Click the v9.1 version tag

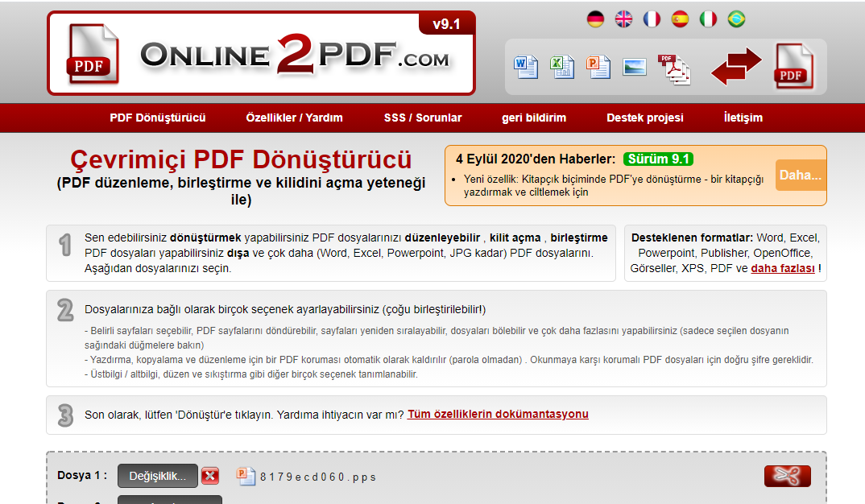[446, 23]
